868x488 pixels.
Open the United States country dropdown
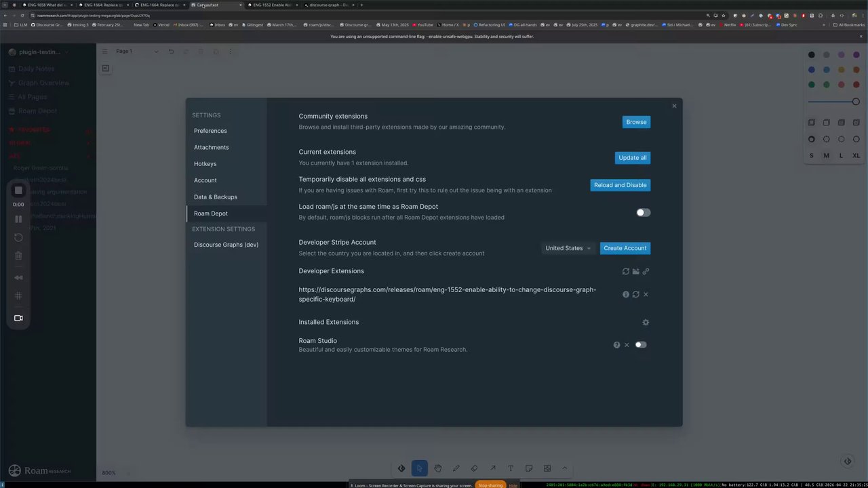pos(568,248)
